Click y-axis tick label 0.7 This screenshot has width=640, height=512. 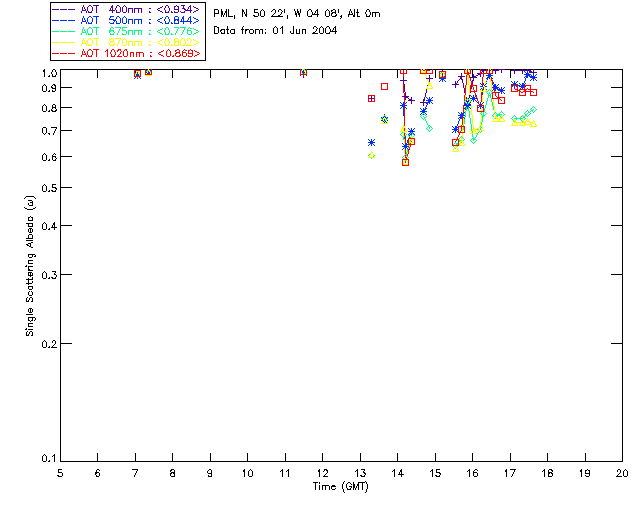point(49,131)
